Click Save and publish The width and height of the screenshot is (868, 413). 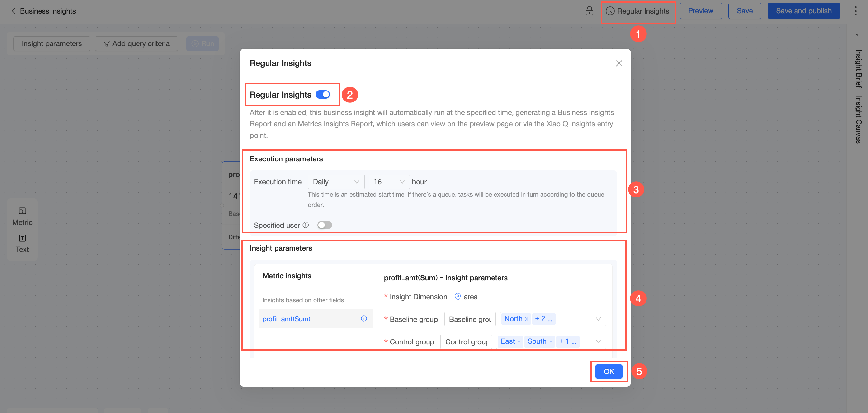point(803,11)
